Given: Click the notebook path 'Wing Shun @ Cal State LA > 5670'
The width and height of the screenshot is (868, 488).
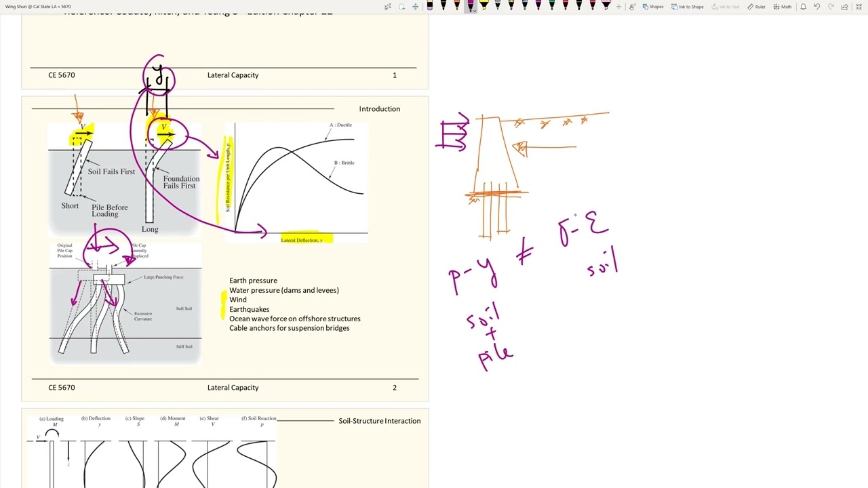Looking at the screenshot, I should (x=38, y=7).
